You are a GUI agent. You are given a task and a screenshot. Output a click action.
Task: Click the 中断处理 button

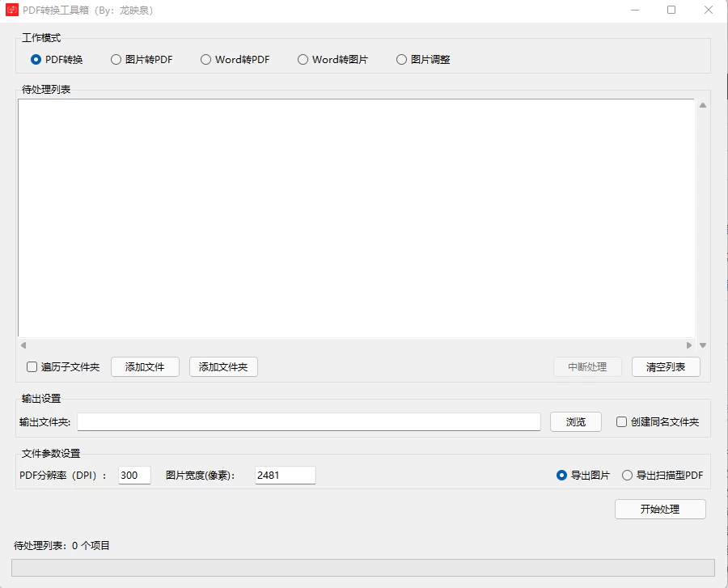(x=587, y=366)
